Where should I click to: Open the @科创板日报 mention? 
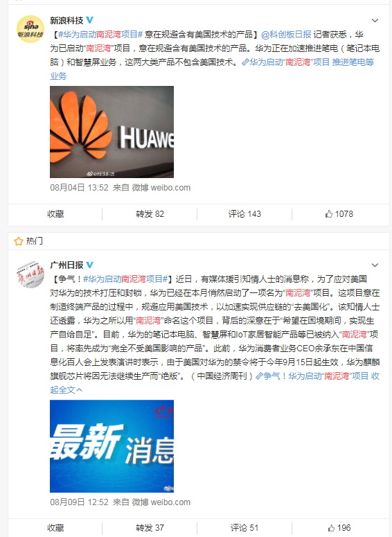click(286, 34)
